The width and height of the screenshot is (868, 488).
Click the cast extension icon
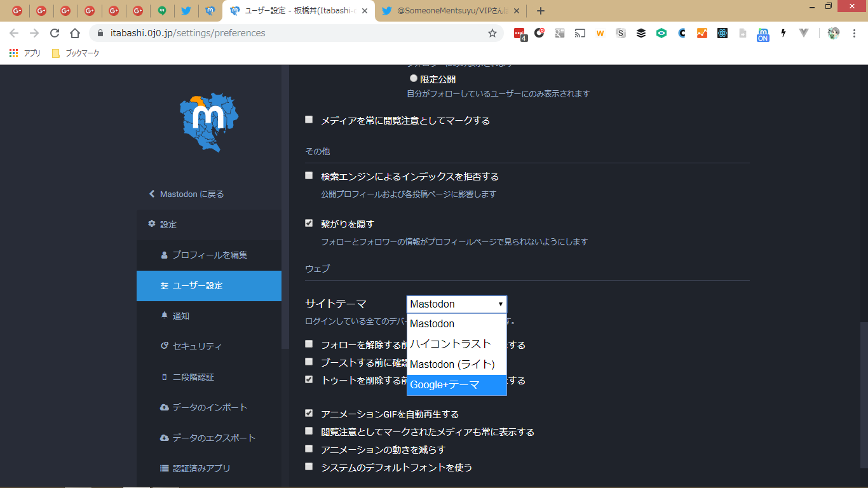point(580,33)
